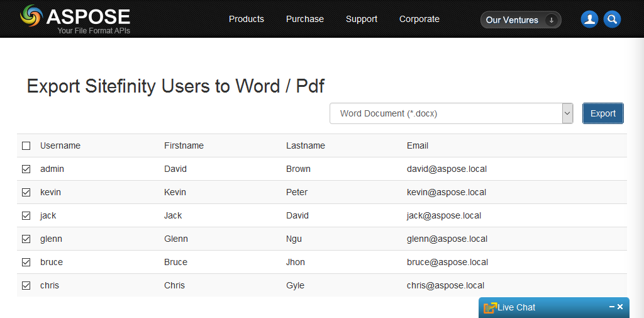Click the username cell 'kevin'
This screenshot has width=644, height=318.
tap(50, 192)
